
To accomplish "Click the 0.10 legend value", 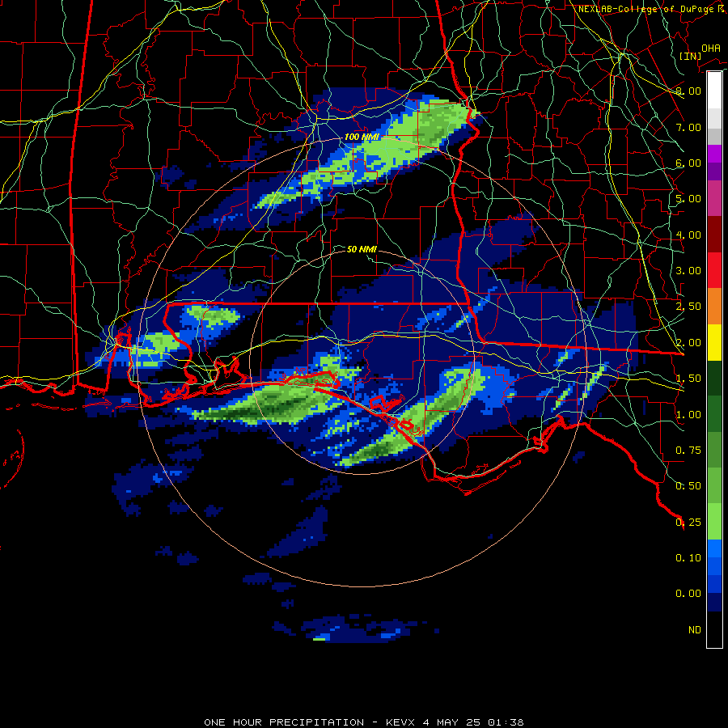I will tap(688, 558).
